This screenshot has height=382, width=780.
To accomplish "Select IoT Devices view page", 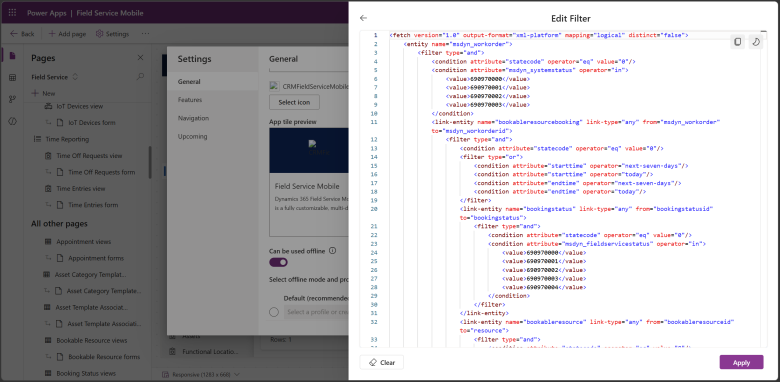I will pyautogui.click(x=80, y=106).
